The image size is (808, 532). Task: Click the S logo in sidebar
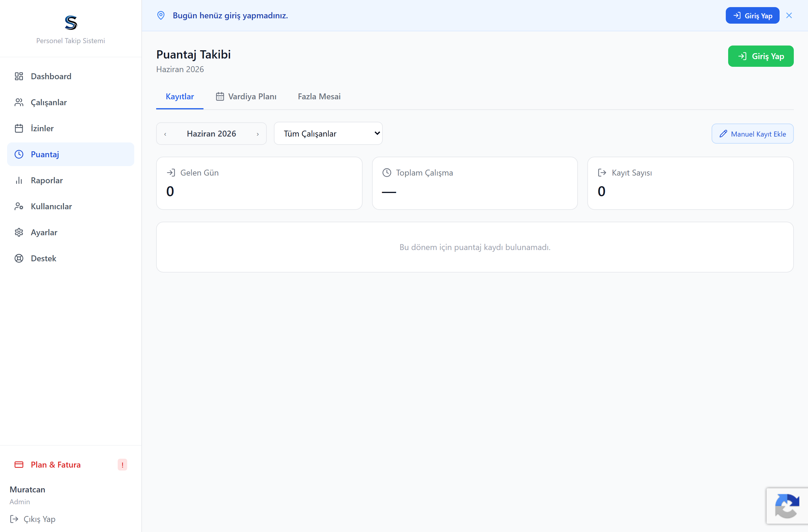tap(71, 23)
